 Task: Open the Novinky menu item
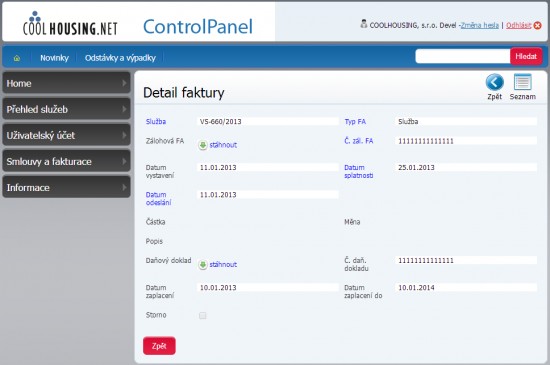pos(54,58)
